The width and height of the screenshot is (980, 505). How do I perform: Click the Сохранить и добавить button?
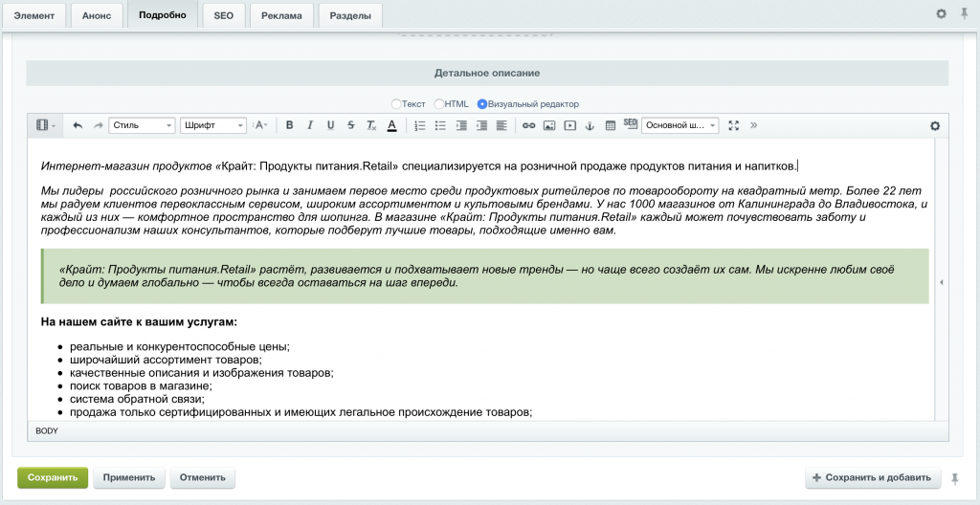[x=873, y=477]
